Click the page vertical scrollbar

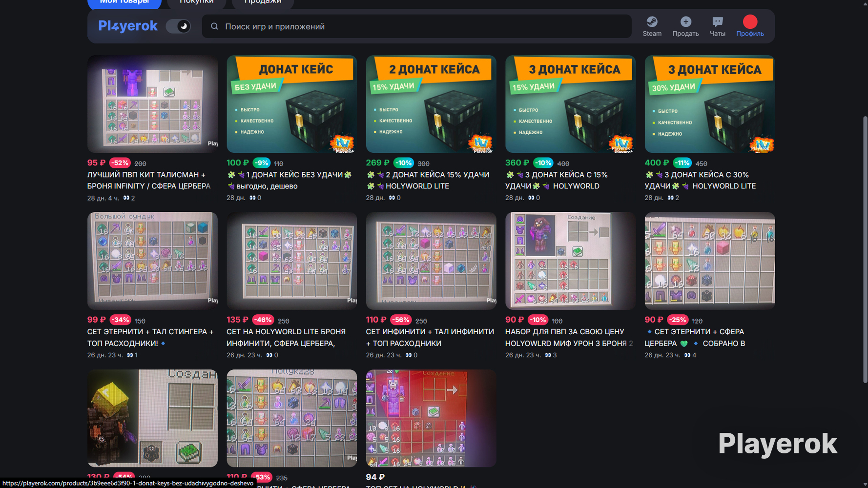[x=865, y=249]
